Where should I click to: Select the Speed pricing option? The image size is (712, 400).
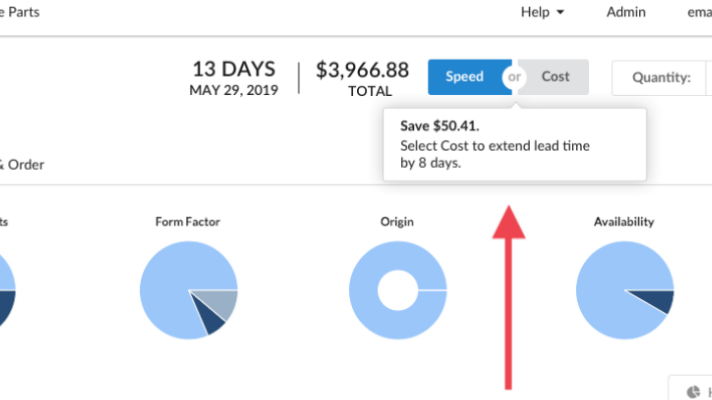[x=466, y=77]
